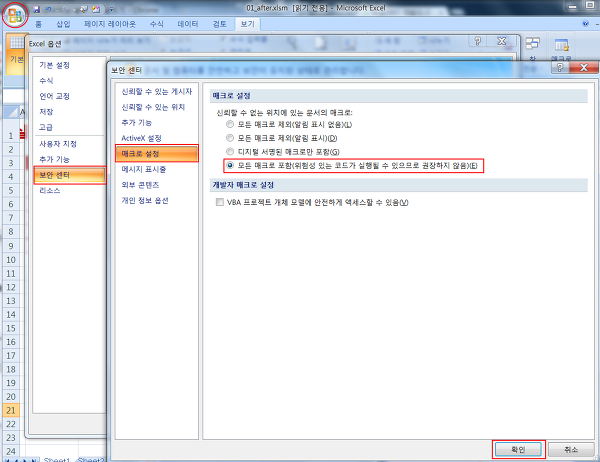Click the print preview icon in quick access toolbar
Screen dimensions: 600x462
click(x=83, y=9)
